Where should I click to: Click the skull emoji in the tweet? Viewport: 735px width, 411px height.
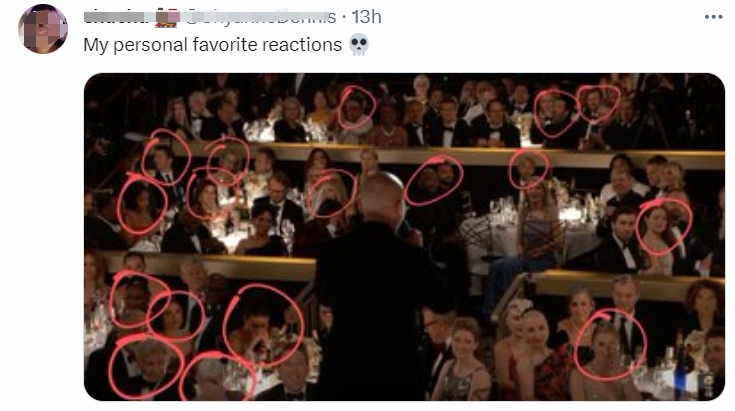tap(359, 45)
